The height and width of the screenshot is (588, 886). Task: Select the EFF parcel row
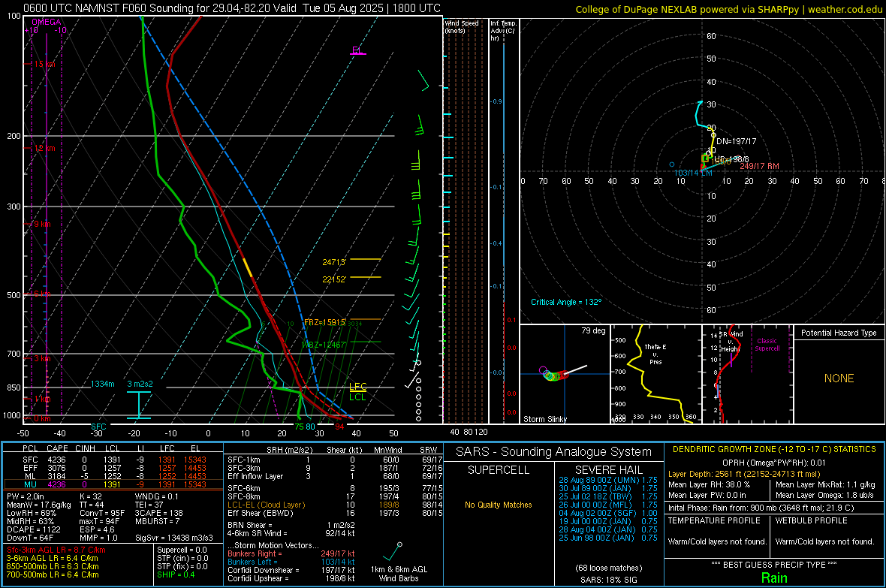[113, 468]
